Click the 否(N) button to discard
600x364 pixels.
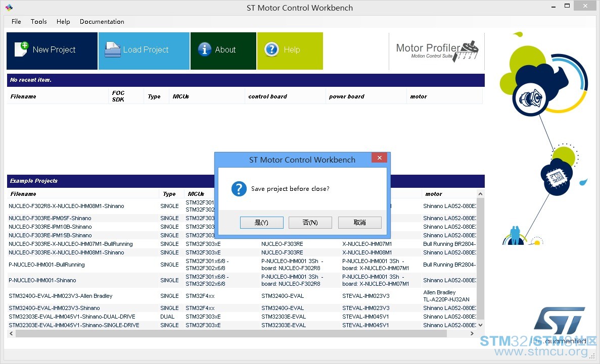pyautogui.click(x=310, y=223)
